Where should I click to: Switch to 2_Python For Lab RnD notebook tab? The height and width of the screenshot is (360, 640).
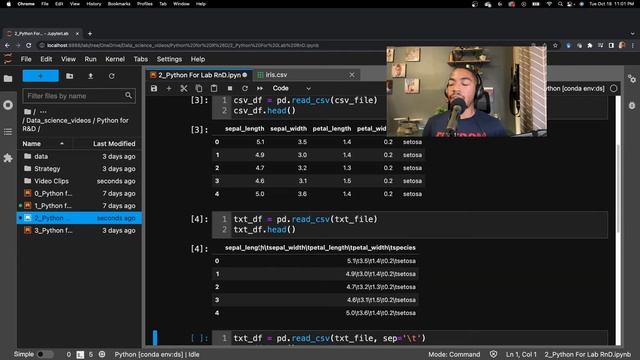199,75
